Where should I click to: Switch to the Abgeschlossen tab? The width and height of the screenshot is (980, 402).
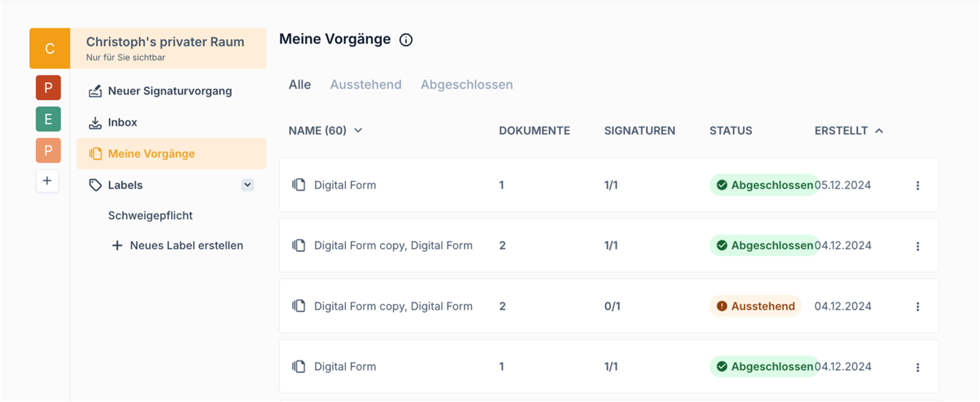pyautogui.click(x=466, y=84)
